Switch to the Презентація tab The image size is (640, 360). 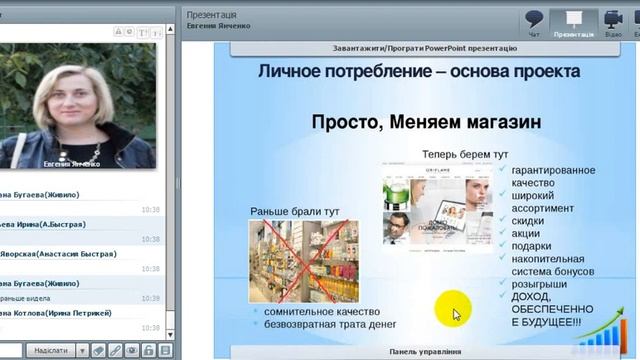(x=573, y=24)
